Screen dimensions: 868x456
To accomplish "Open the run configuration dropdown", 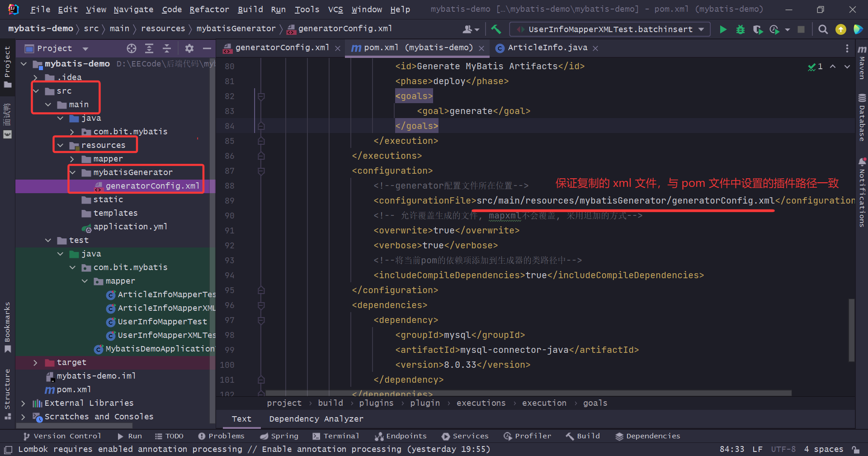I will tap(609, 29).
